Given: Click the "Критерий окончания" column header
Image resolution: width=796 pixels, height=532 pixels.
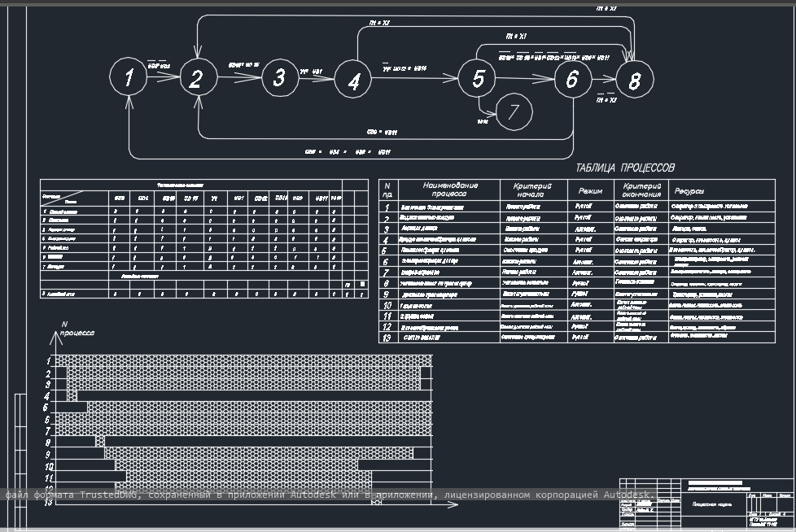Looking at the screenshot, I should [x=640, y=190].
